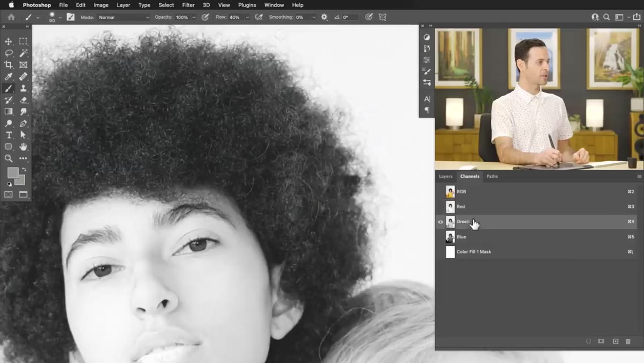
Task: Select the RGB composite channel
Action: 537,192
